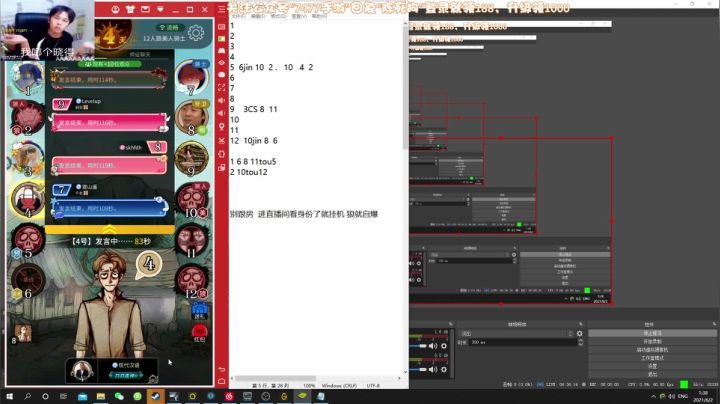This screenshot has height=404, width=720.
Task: Select player 11 avatar
Action: click(191, 241)
